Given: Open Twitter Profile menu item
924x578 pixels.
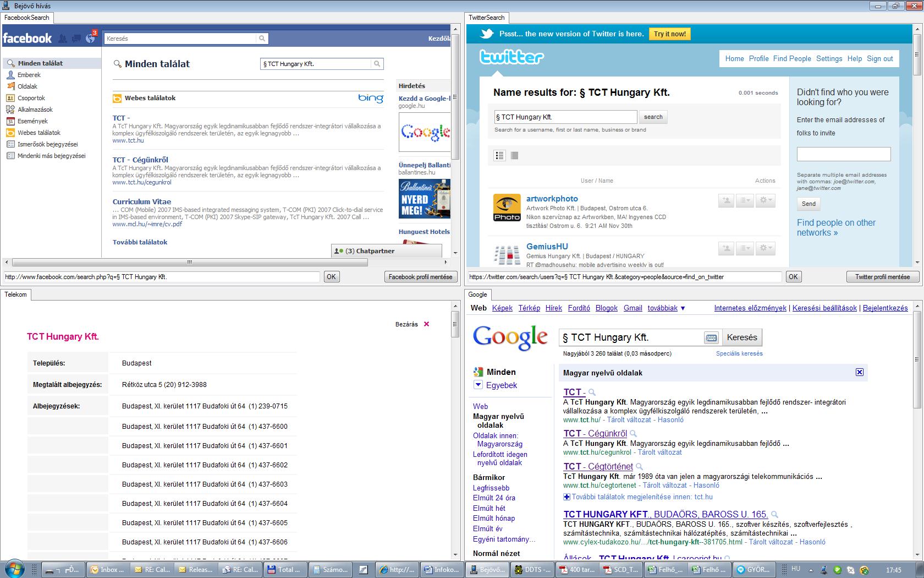Looking at the screenshot, I should (758, 59).
